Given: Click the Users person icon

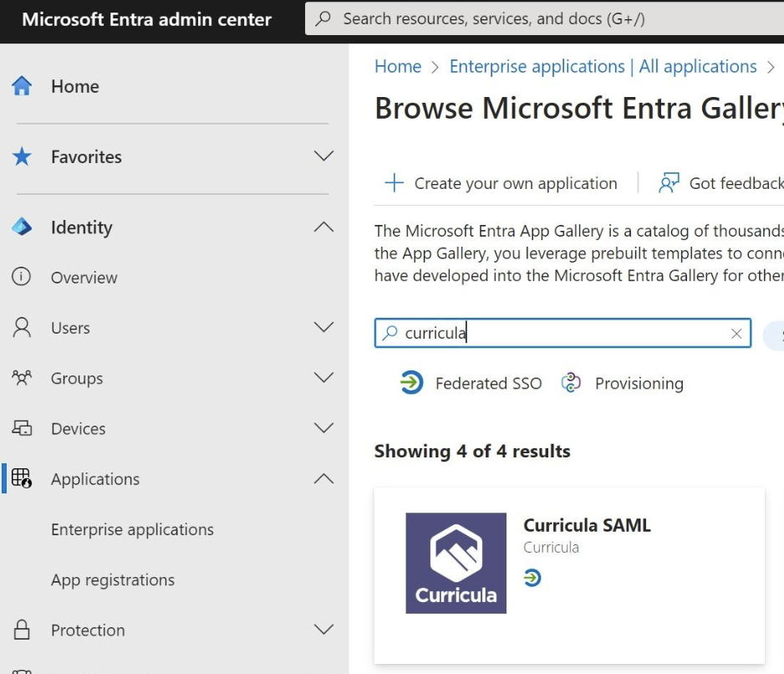Looking at the screenshot, I should [22, 328].
